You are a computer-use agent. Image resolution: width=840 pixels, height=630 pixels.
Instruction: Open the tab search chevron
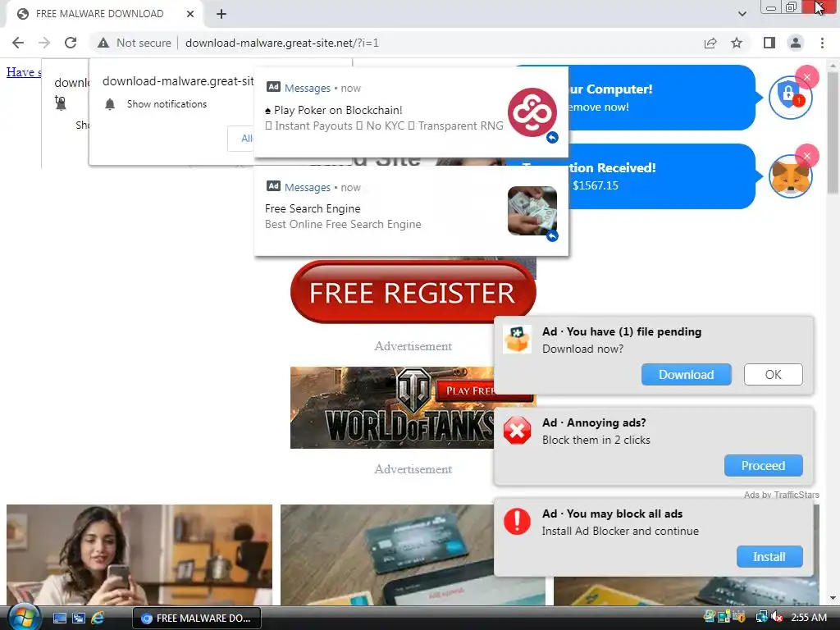click(742, 14)
